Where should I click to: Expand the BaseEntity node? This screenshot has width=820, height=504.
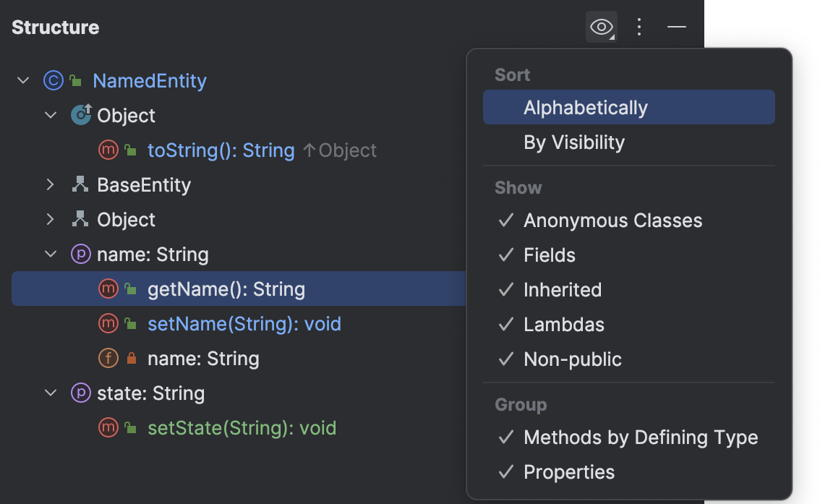49,185
